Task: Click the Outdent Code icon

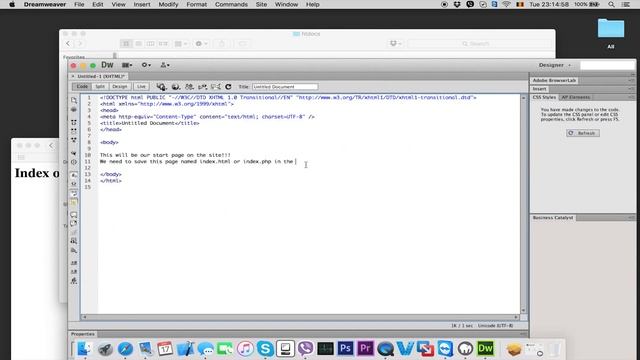Action: click(x=74, y=271)
